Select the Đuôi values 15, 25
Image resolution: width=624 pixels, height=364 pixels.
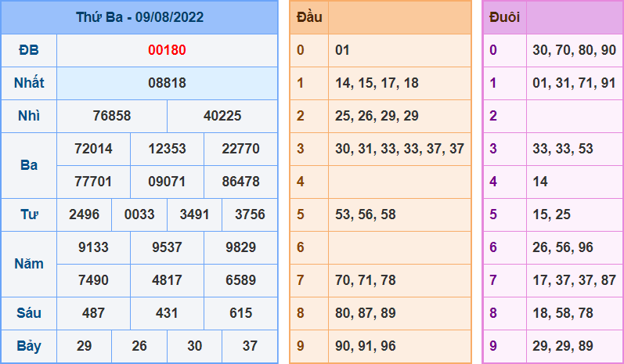tap(551, 214)
